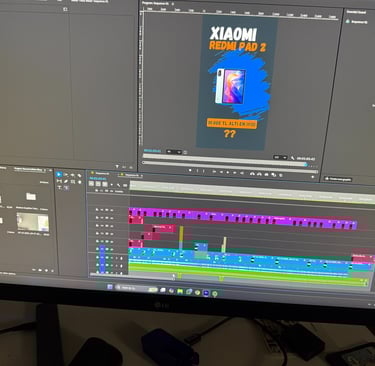Screen dimensions: 375x366
Task: Select the Razor tool
Action: (79, 176)
